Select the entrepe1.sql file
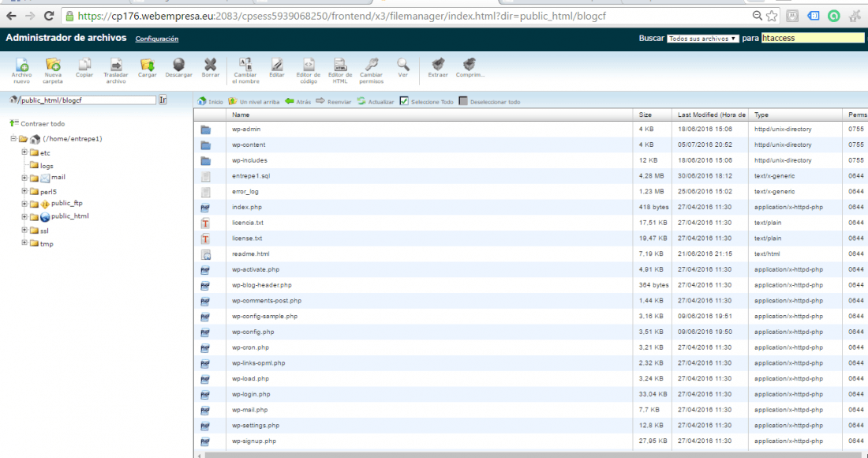868x458 pixels. point(531,175)
